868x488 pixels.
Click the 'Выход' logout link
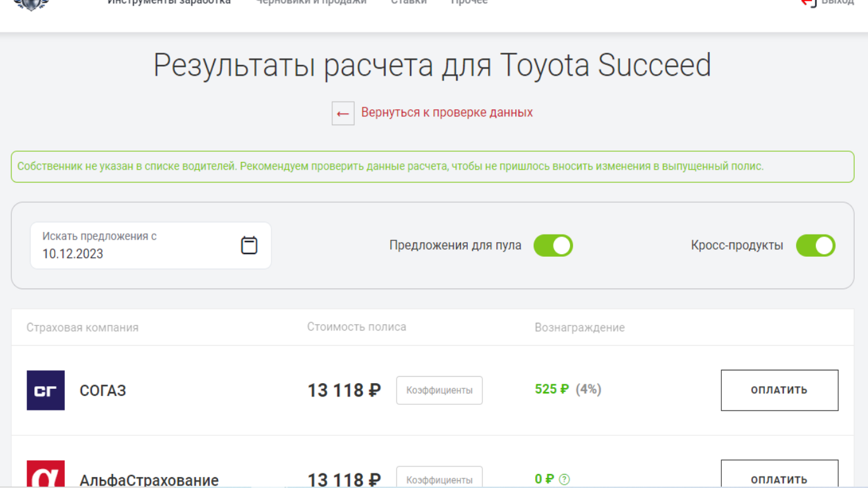[827, 2]
